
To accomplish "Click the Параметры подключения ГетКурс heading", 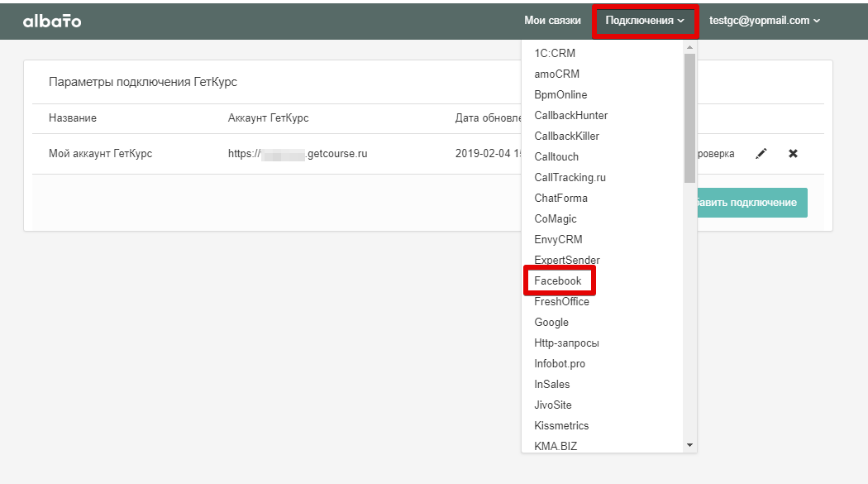I will pyautogui.click(x=143, y=82).
